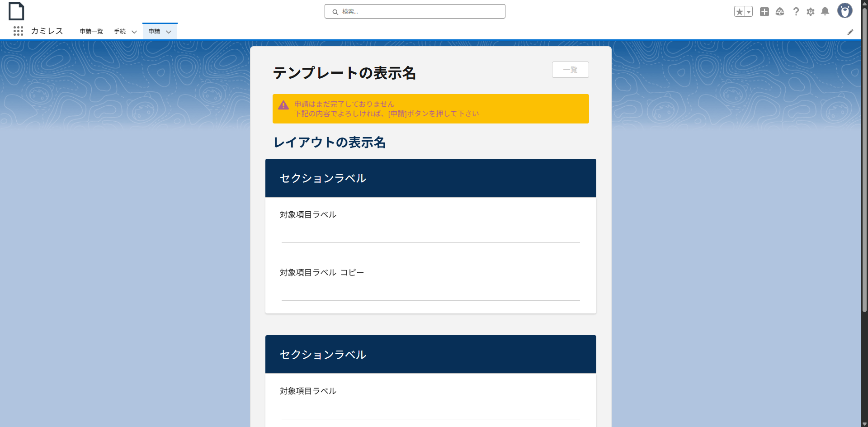The height and width of the screenshot is (427, 868).
Task: Open the App Launcher waffle icon
Action: pyautogui.click(x=18, y=31)
